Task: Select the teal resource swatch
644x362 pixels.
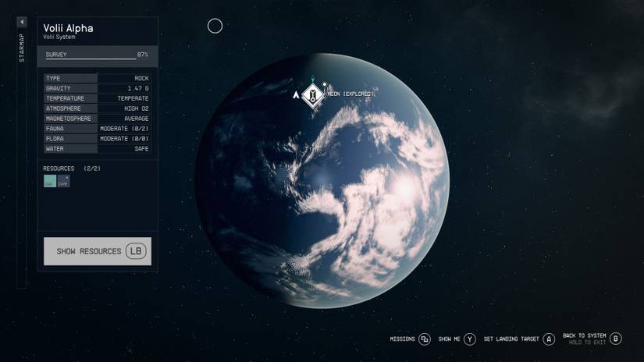Action: tap(50, 181)
